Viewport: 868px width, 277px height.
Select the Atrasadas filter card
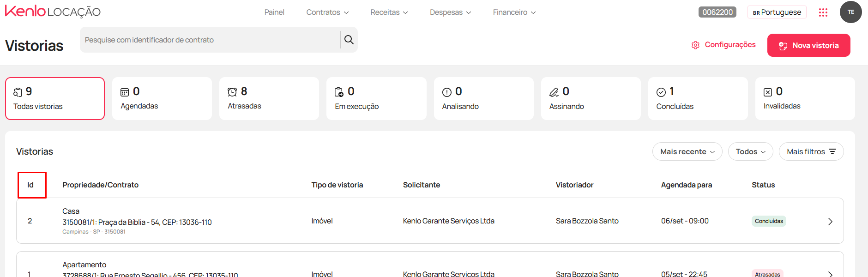(x=269, y=98)
